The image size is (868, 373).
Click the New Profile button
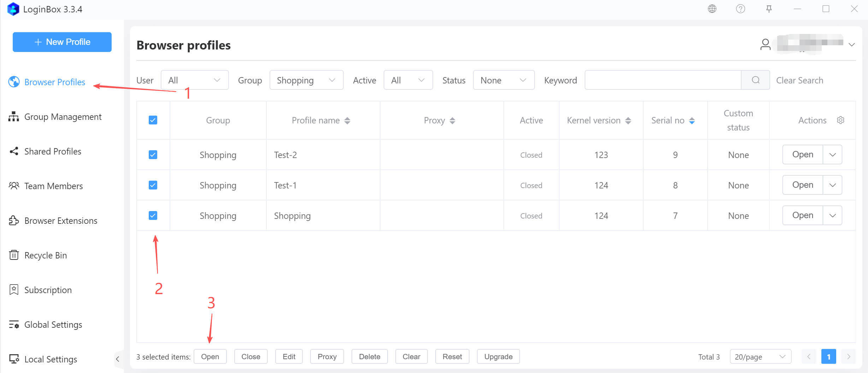point(62,42)
